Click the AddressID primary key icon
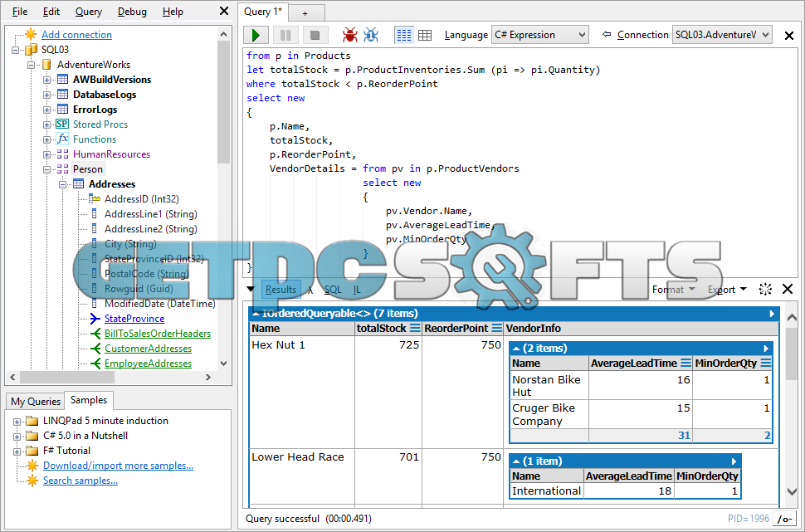Image resolution: width=805 pixels, height=532 pixels. click(94, 198)
